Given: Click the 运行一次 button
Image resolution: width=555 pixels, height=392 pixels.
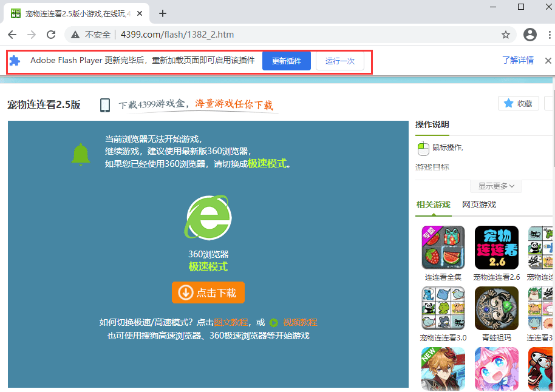Looking at the screenshot, I should 339,61.
